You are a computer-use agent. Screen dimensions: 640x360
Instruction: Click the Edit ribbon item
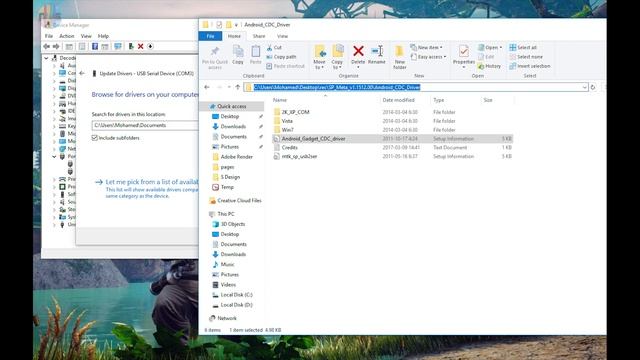coord(486,57)
